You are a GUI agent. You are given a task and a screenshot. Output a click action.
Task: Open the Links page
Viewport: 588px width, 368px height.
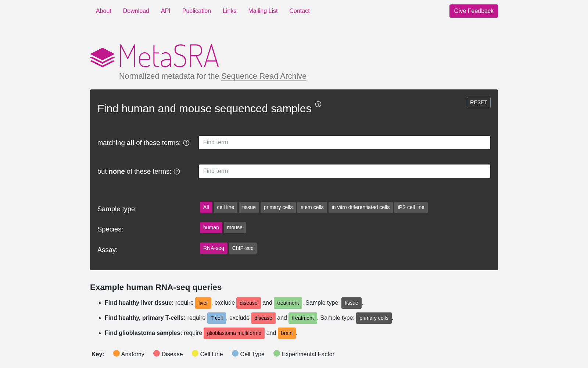(x=230, y=11)
